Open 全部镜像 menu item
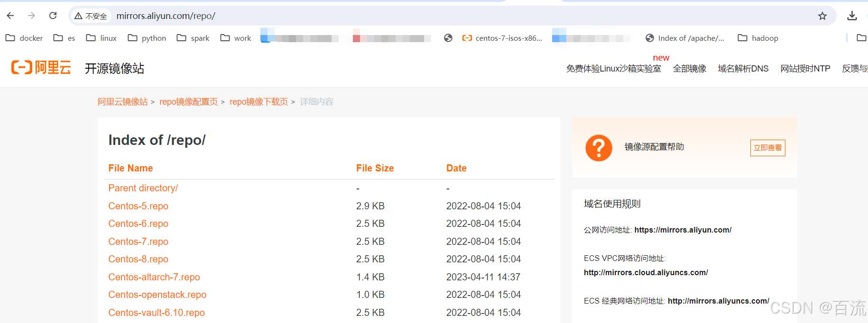 [690, 69]
